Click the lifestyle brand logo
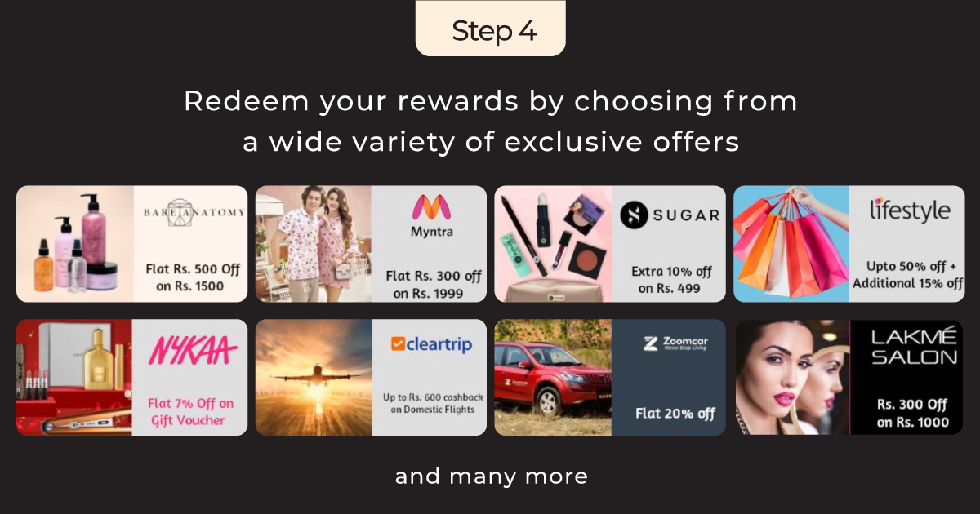Viewport: 980px width, 514px height. pos(910,210)
